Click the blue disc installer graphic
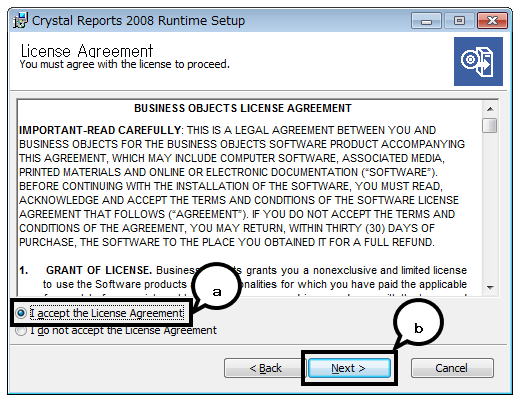 [x=478, y=61]
